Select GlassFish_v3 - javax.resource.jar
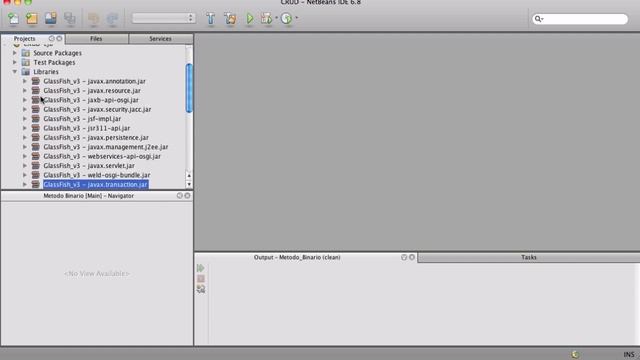The width and height of the screenshot is (640, 360). 92,91
